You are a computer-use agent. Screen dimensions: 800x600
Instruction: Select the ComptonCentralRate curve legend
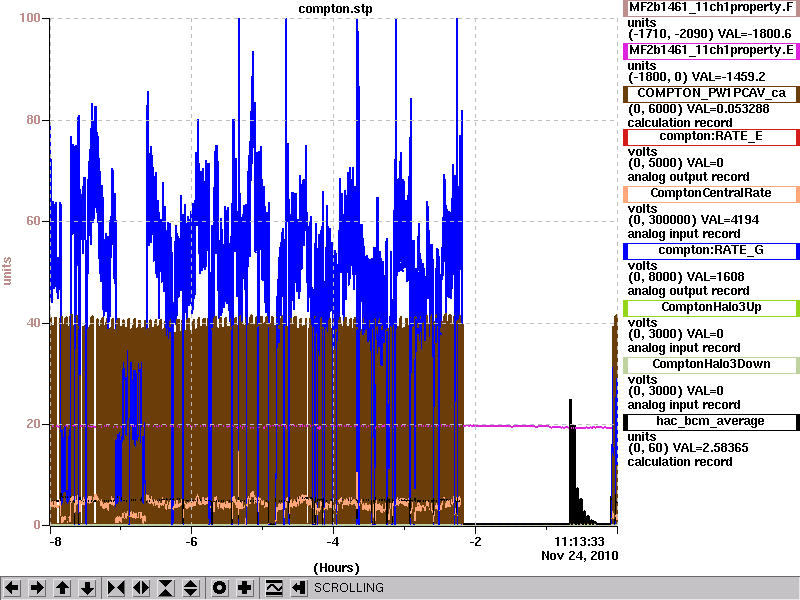711,193
